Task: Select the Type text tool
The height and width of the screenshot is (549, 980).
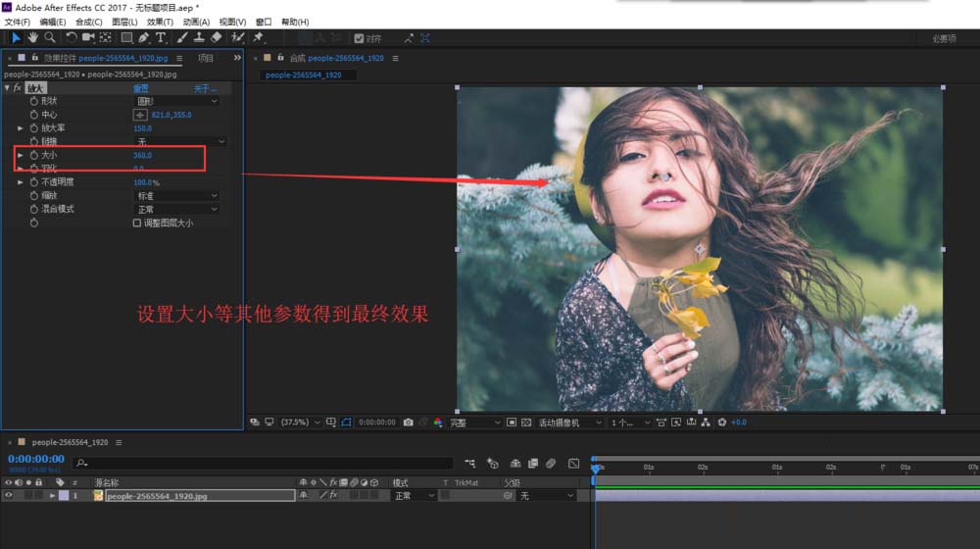Action: tap(161, 37)
